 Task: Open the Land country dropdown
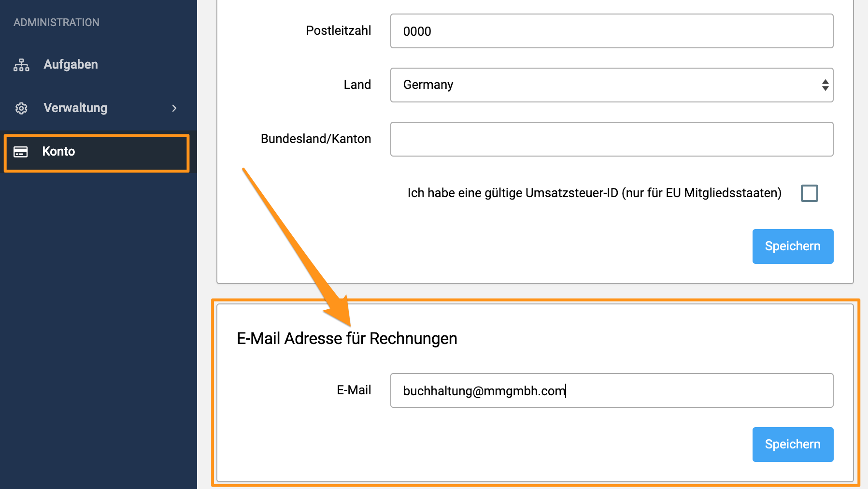point(612,85)
